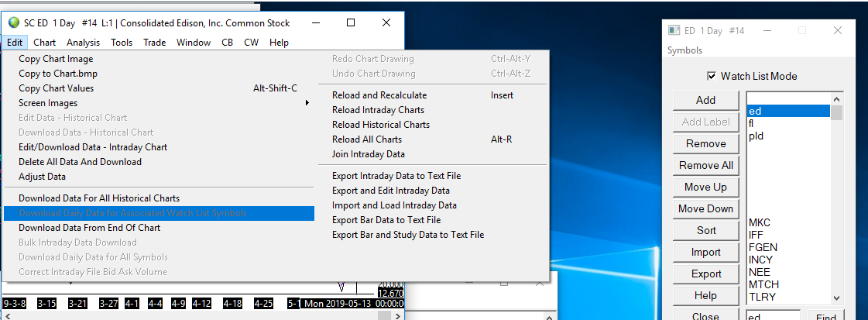Click the Symbols window title bar icon
This screenshot has width=868, height=320.
pos(674,31)
